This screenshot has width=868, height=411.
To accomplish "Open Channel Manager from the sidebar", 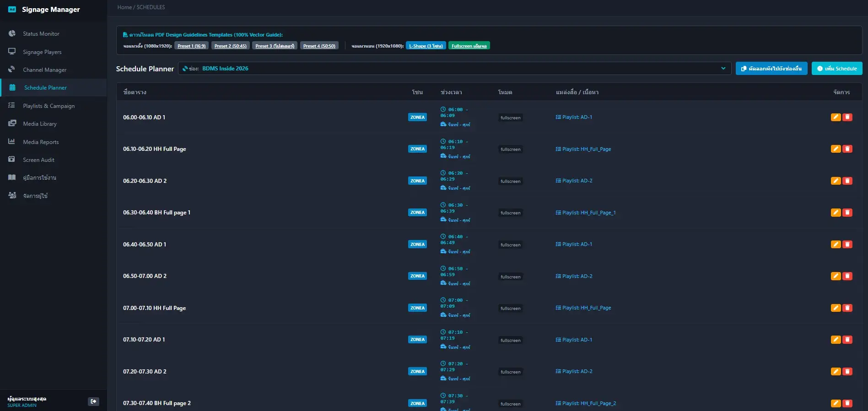I will click(54, 69).
